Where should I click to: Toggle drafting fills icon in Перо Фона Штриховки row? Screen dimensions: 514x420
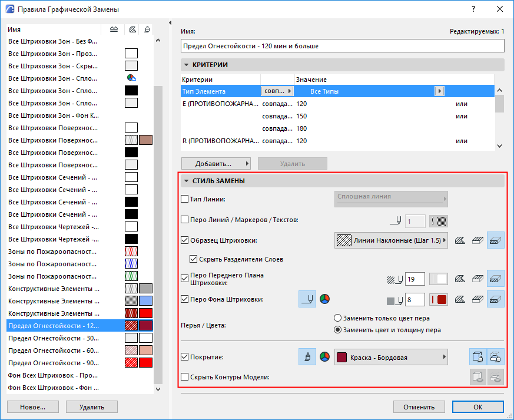point(460,299)
